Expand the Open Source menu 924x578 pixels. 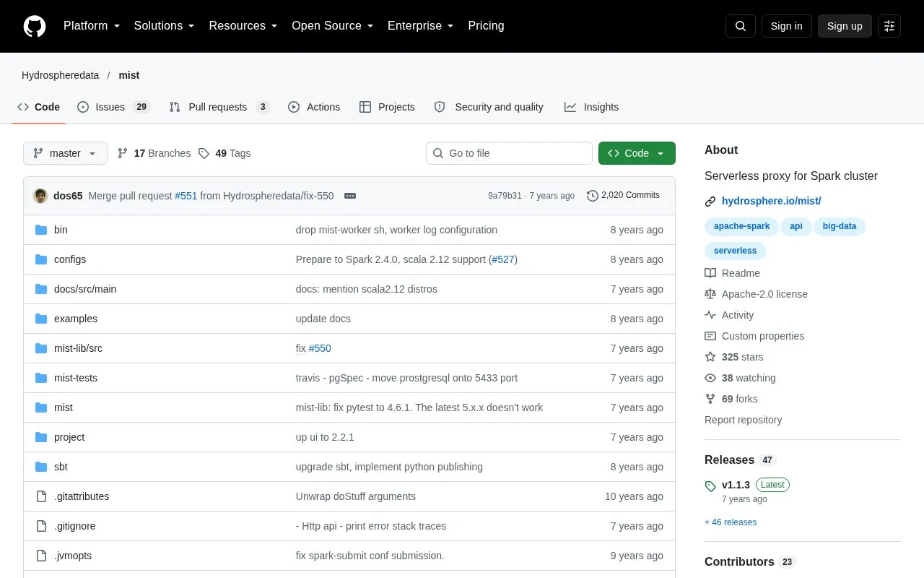[x=333, y=26]
